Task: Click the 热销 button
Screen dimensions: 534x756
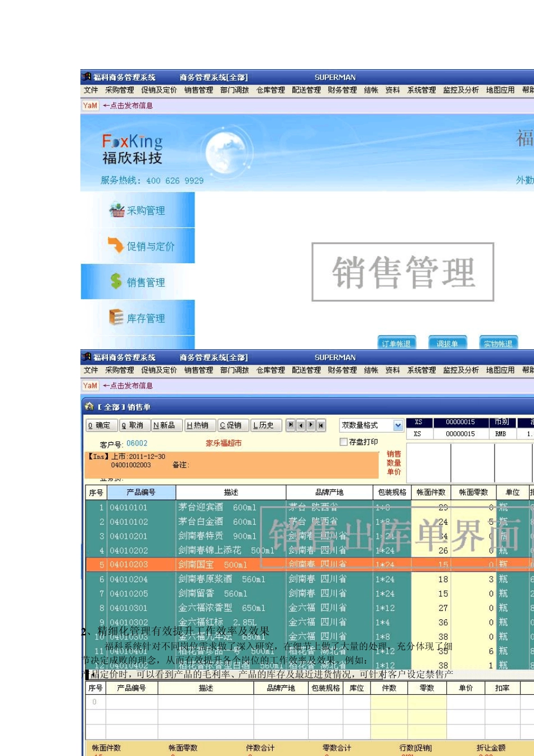Action: (x=200, y=425)
